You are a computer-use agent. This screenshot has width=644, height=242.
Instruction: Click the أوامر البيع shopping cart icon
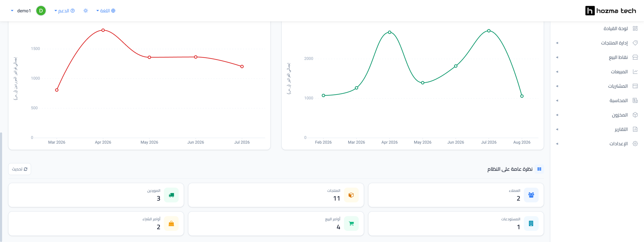tap(351, 224)
